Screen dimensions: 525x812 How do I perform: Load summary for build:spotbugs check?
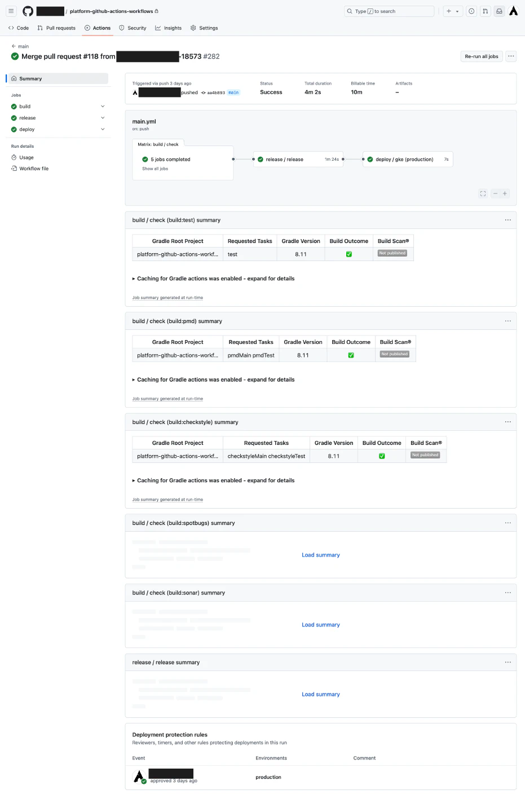point(320,555)
